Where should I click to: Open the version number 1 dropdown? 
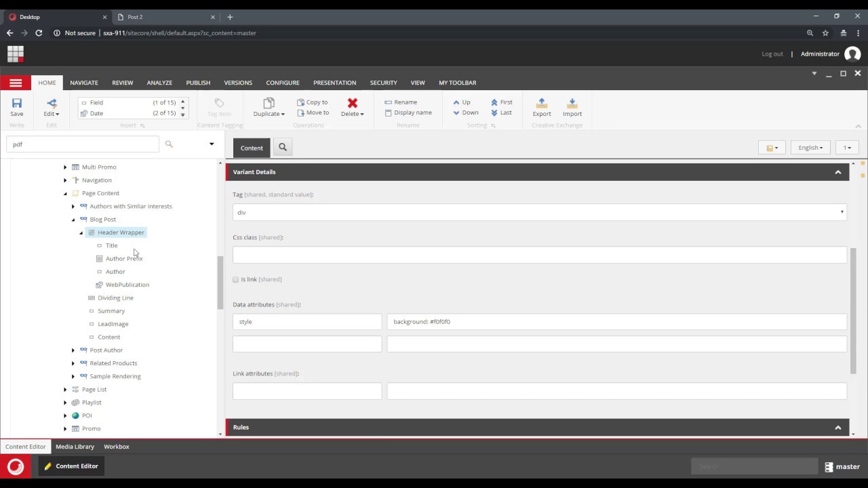tap(847, 147)
